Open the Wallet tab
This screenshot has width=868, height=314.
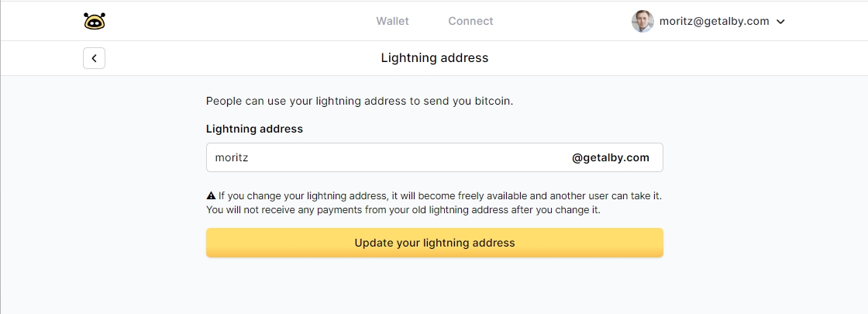pos(392,21)
